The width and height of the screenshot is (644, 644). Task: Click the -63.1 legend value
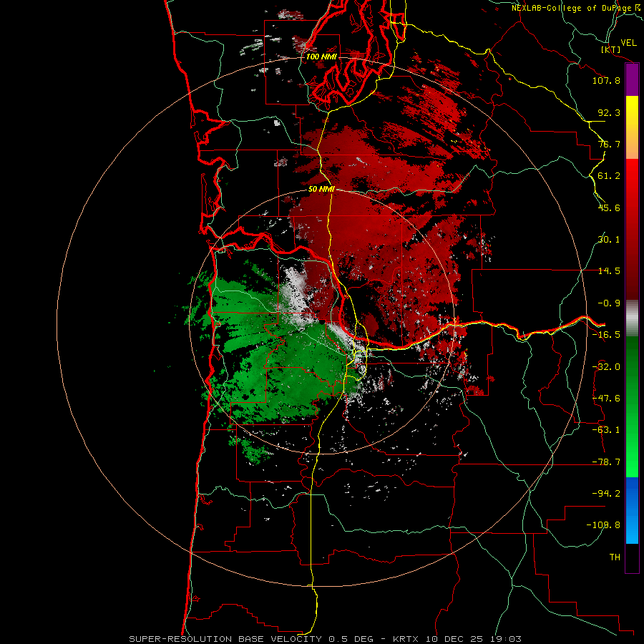606,430
